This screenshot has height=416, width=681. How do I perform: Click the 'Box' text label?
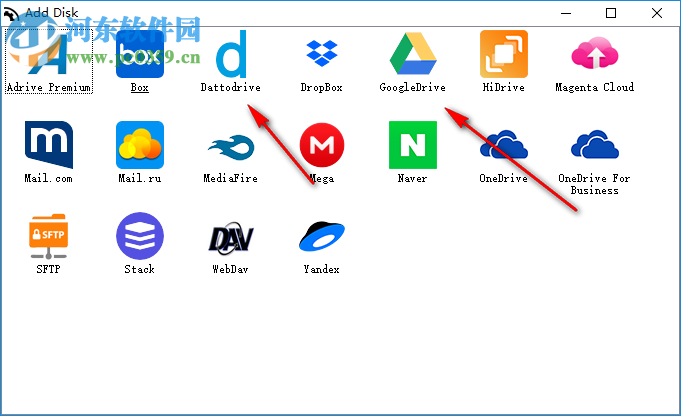pos(140,87)
